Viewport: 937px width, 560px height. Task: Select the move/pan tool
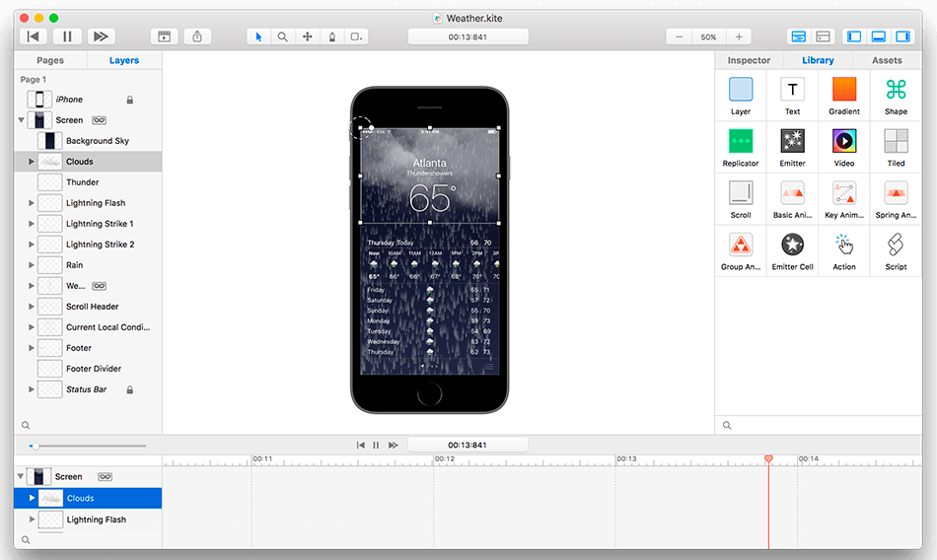(307, 37)
